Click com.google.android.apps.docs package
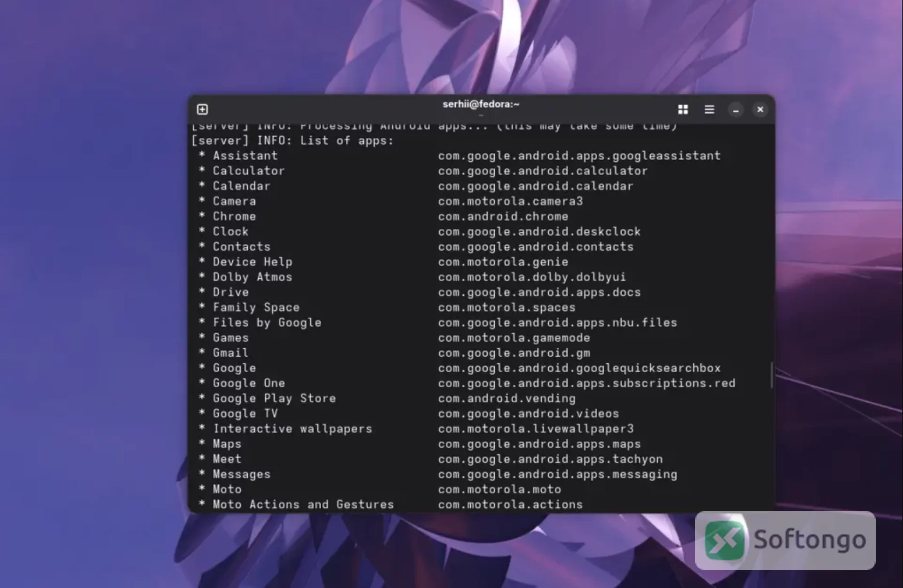 point(539,292)
